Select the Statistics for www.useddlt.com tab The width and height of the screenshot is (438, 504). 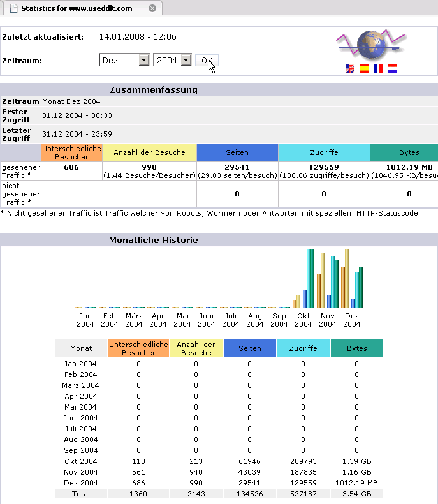pos(82,8)
